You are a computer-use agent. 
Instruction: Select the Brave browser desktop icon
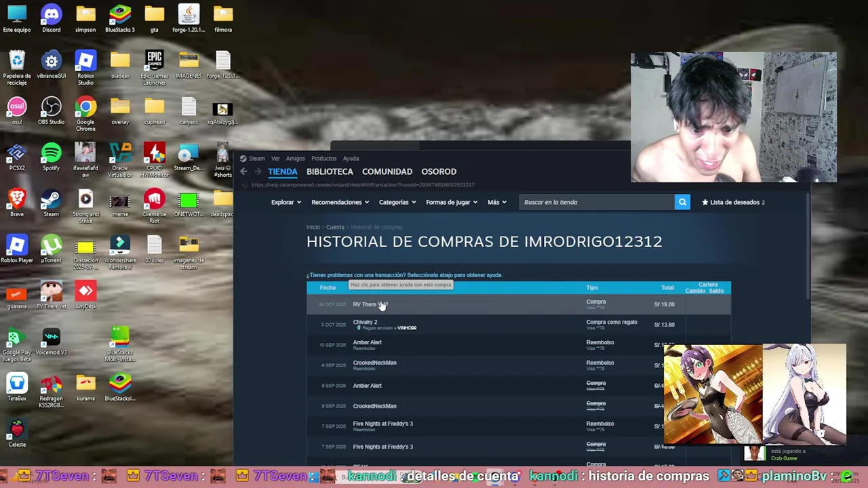(x=17, y=203)
